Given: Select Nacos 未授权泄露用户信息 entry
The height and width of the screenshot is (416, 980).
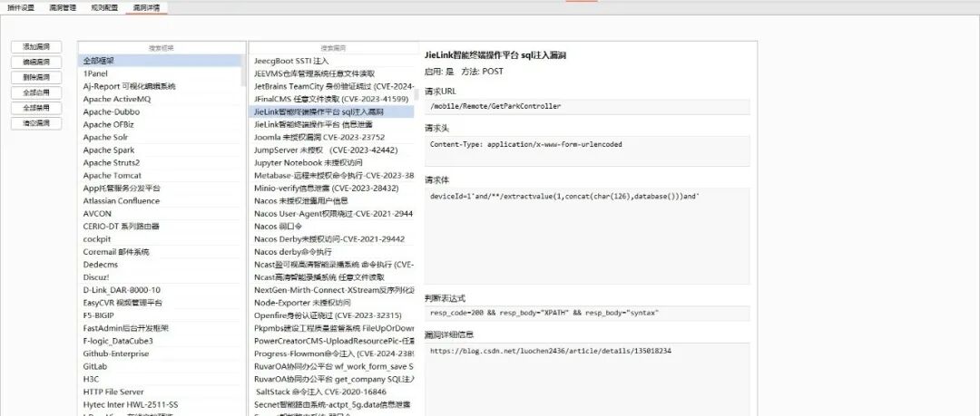Looking at the screenshot, I should tap(332, 201).
